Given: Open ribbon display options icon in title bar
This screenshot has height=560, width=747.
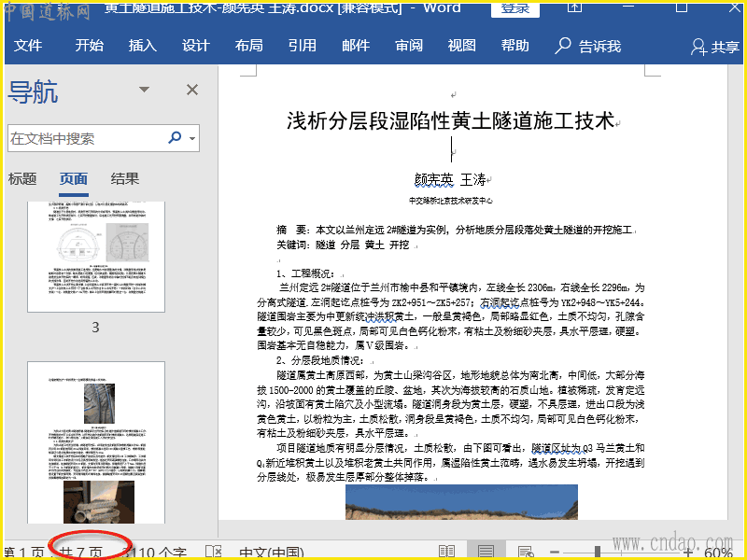Looking at the screenshot, I should (x=575, y=7).
